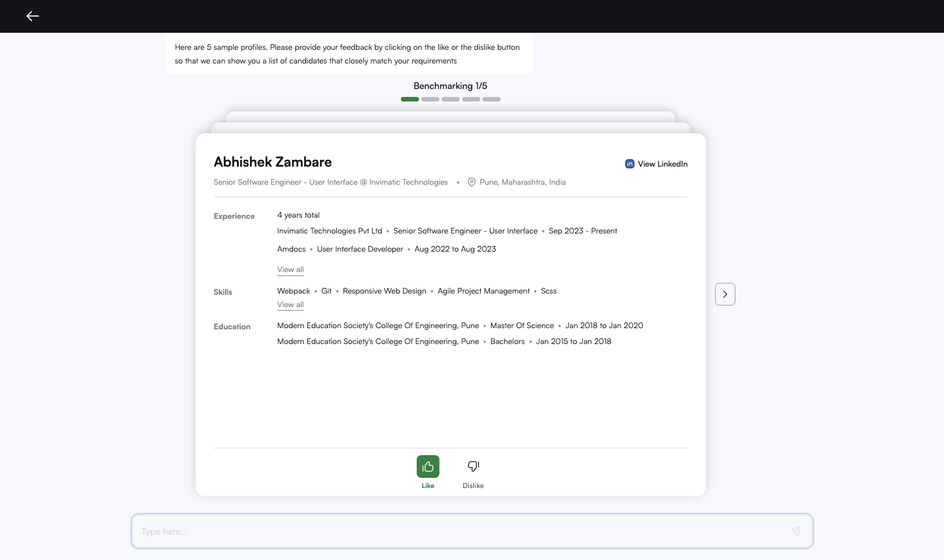Go back using the left arrow icon
The height and width of the screenshot is (560, 944).
[33, 16]
